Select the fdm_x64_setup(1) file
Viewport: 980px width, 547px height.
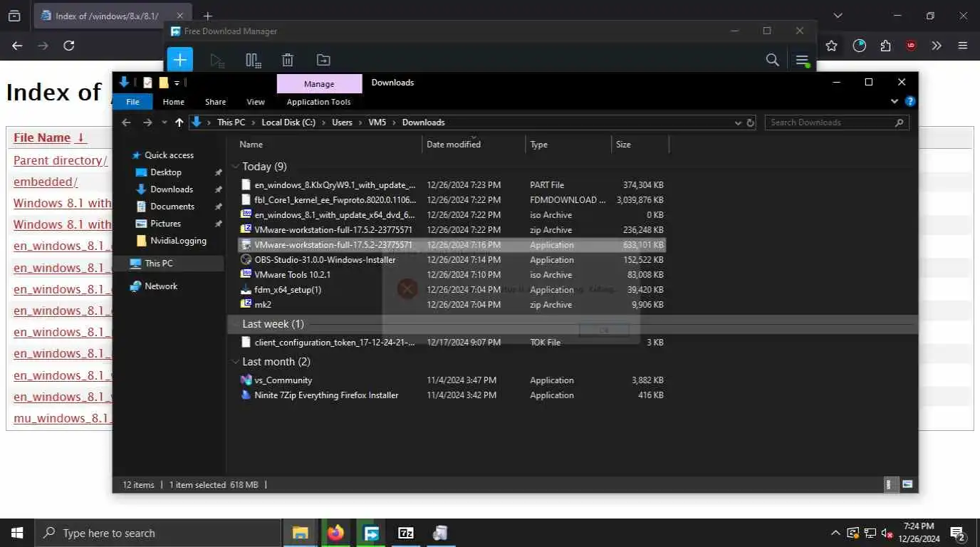288,290
